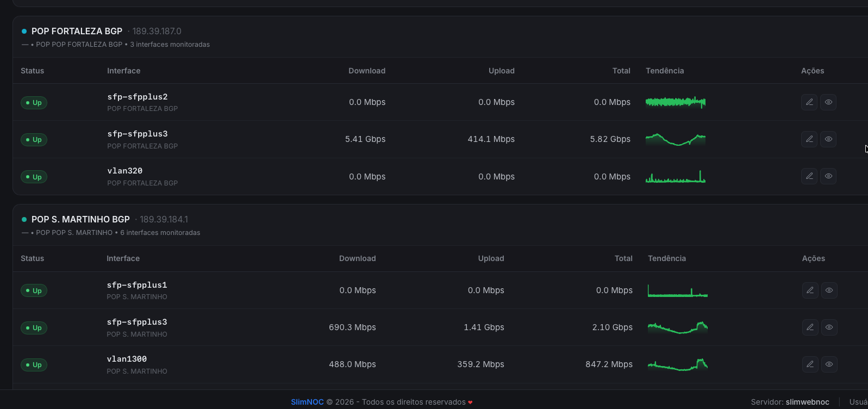Click the 359.2 Mbps upload value
Viewport: 868px width, 409px height.
tap(480, 364)
